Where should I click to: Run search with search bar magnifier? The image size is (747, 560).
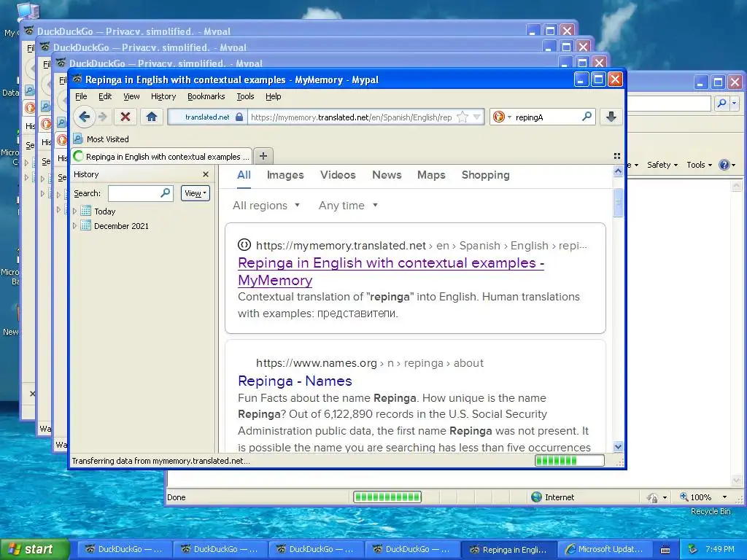[x=587, y=117]
